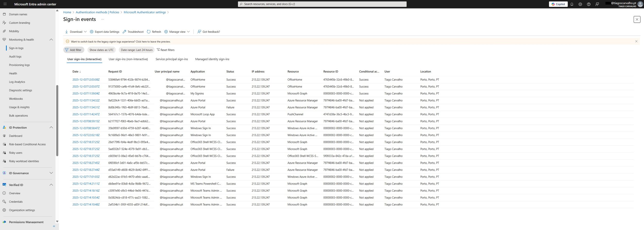Sort by the Status column header
644x230 pixels.
[230, 72]
